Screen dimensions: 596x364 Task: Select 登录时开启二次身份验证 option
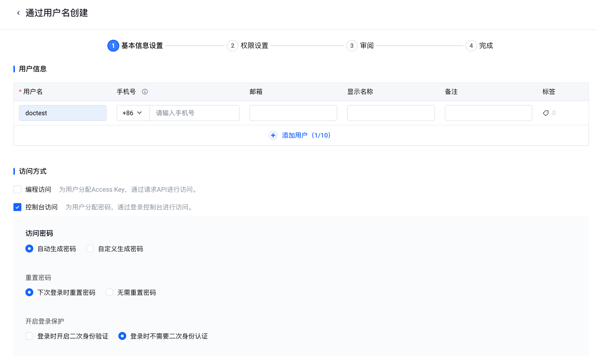tap(29, 336)
